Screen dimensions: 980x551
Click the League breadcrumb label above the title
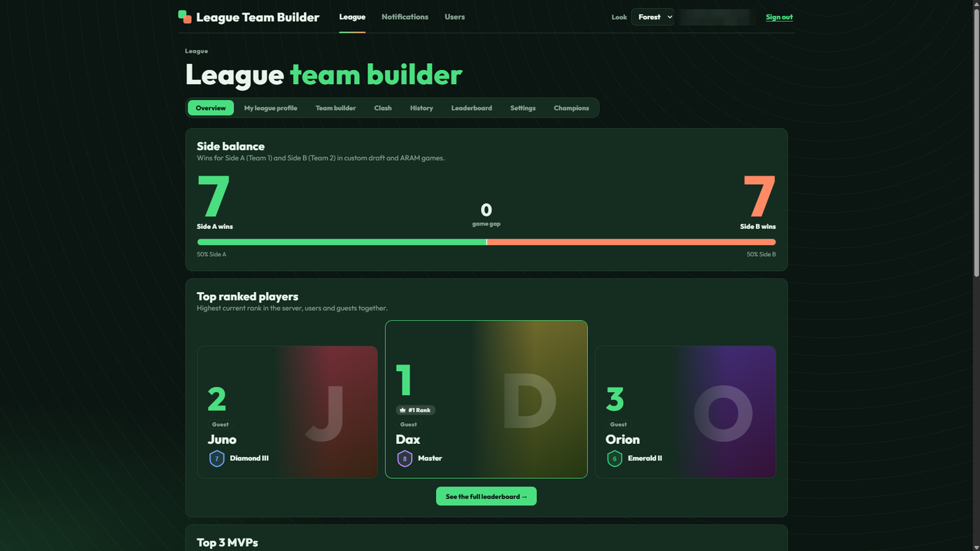coord(197,51)
